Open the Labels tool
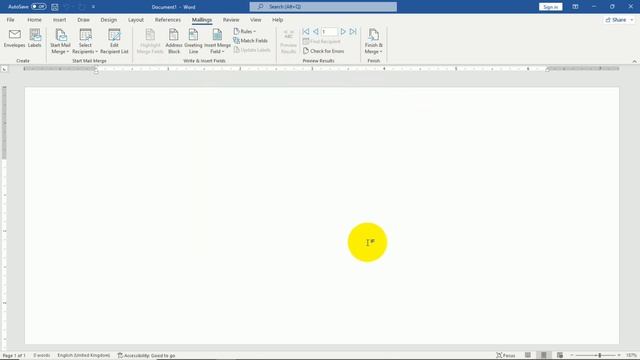 pos(35,39)
